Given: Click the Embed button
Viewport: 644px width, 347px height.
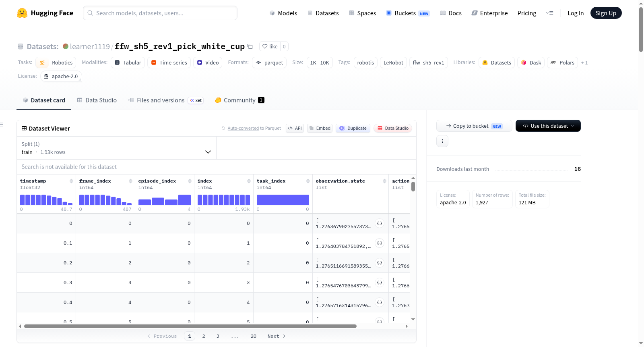Looking at the screenshot, I should click(x=320, y=128).
